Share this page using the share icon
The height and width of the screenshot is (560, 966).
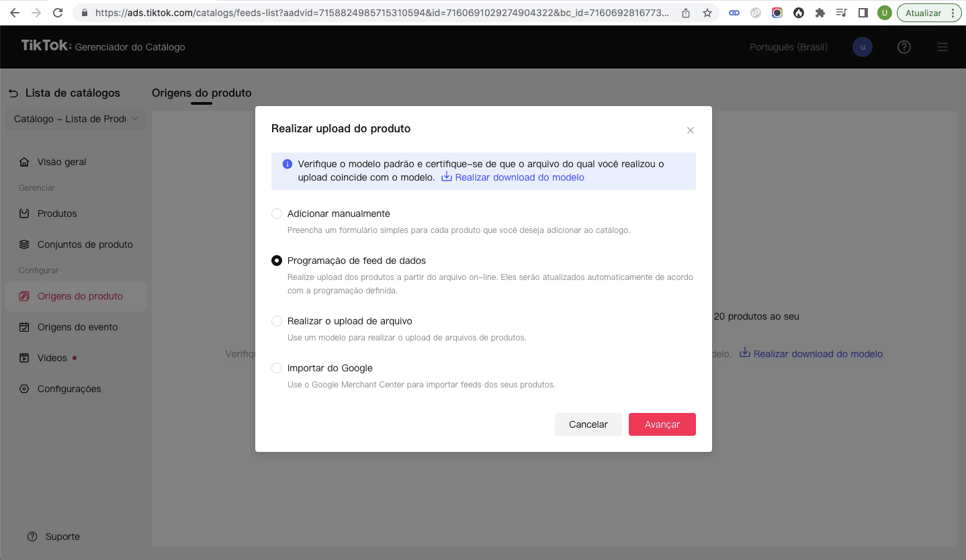click(686, 13)
